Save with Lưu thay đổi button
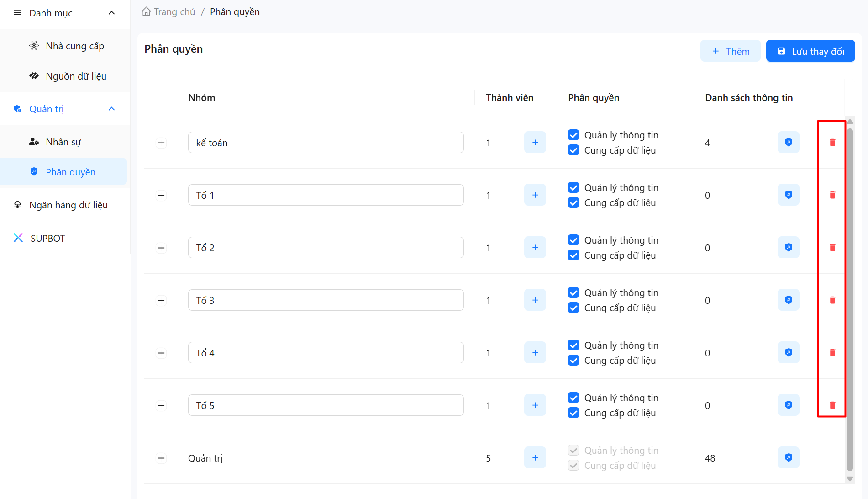This screenshot has height=499, width=868. [x=810, y=51]
